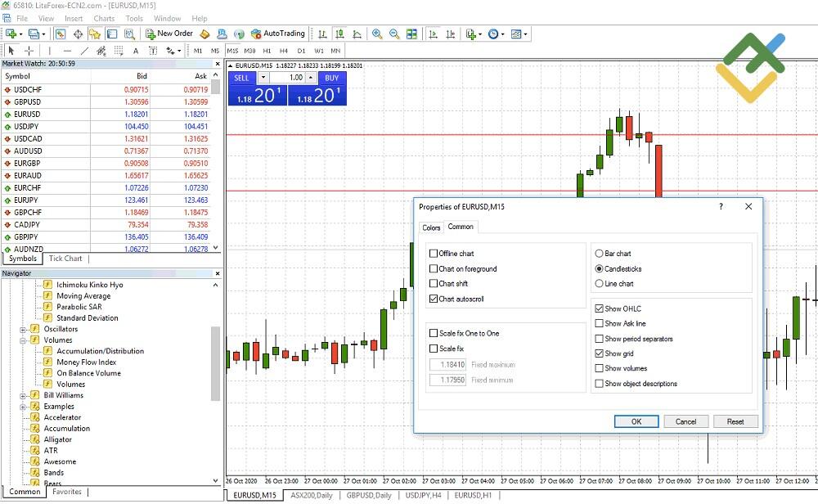Viewport: 818px width, 504px height.
Task: Select the Line chart radio button
Action: (x=600, y=284)
